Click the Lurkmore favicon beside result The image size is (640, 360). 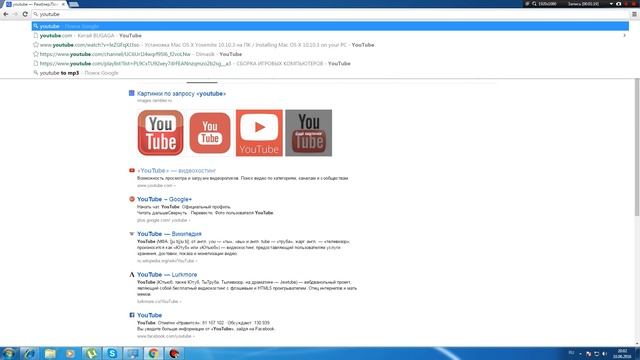pyautogui.click(x=132, y=275)
